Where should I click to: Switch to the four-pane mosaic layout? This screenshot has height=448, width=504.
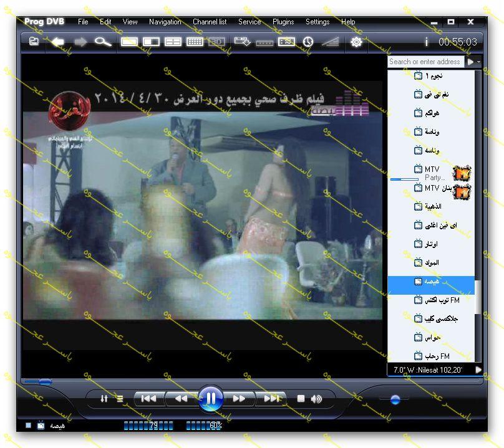coord(173,42)
